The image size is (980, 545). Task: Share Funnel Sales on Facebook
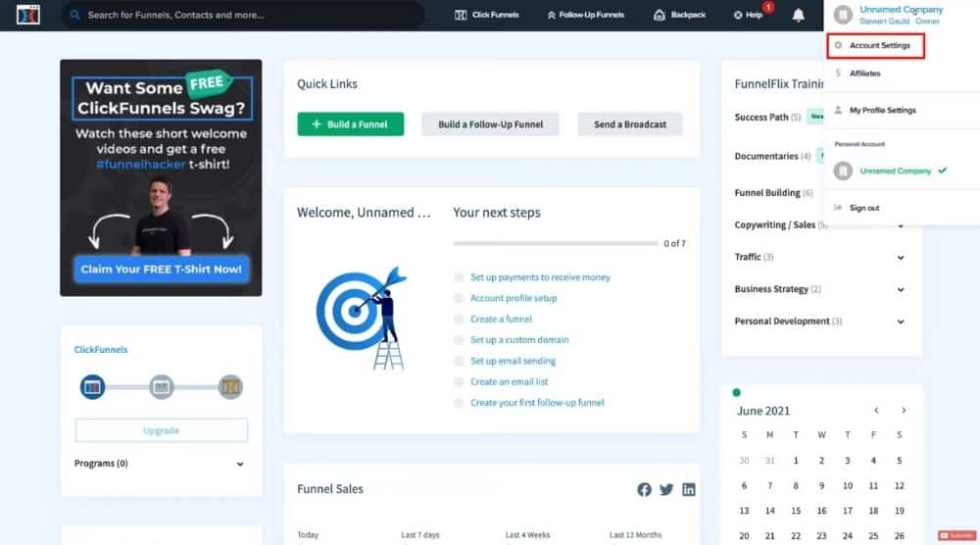click(x=645, y=489)
